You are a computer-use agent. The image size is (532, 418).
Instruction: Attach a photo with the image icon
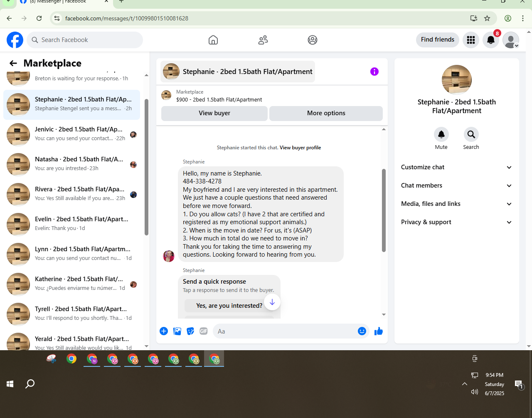[177, 331]
